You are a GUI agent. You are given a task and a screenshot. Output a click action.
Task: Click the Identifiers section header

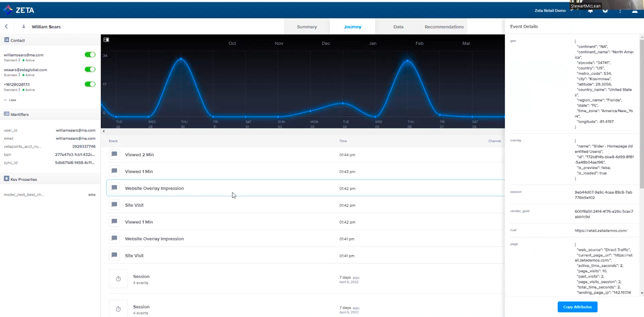[50, 114]
